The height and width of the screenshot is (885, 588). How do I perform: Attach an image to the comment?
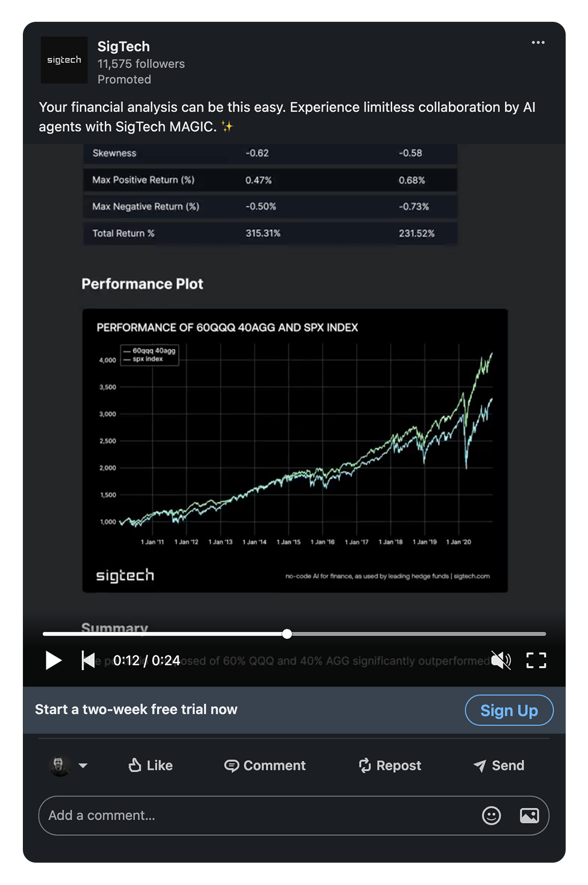(529, 815)
